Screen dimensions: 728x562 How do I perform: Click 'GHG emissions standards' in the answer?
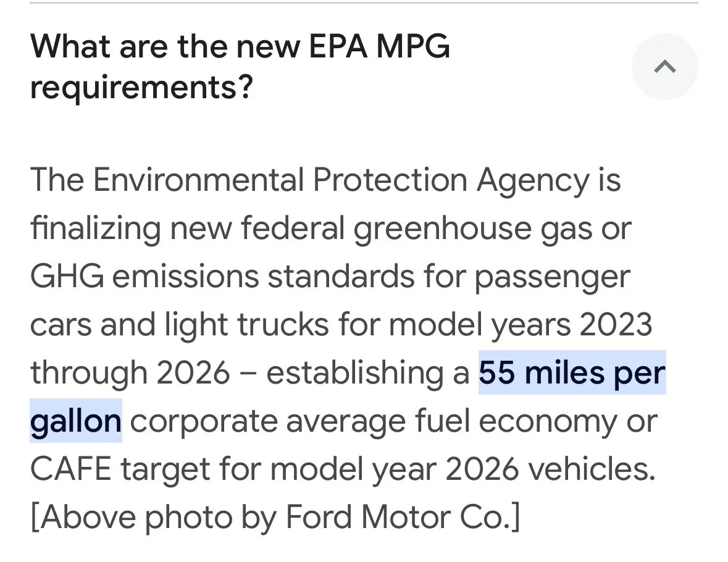[222, 276]
